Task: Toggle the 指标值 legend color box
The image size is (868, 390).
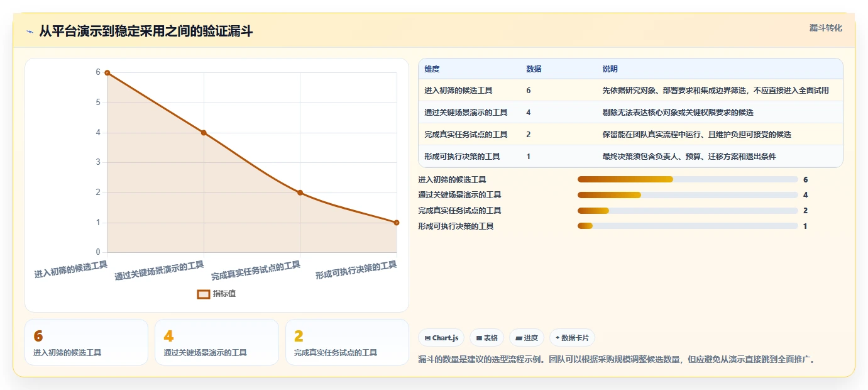Action: coord(203,294)
